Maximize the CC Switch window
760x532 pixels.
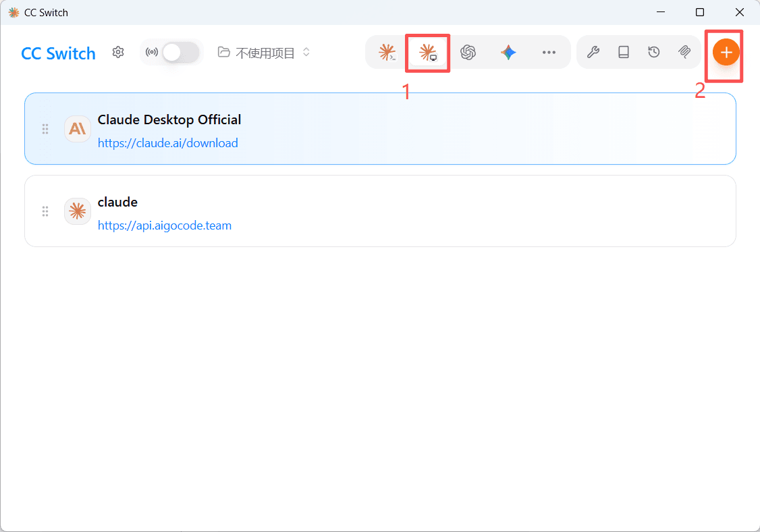[x=700, y=12]
